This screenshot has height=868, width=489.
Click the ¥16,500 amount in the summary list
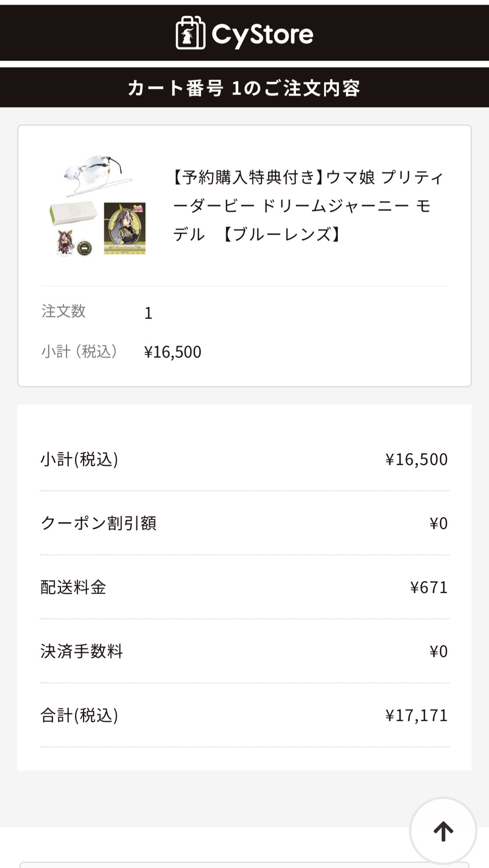pyautogui.click(x=416, y=459)
